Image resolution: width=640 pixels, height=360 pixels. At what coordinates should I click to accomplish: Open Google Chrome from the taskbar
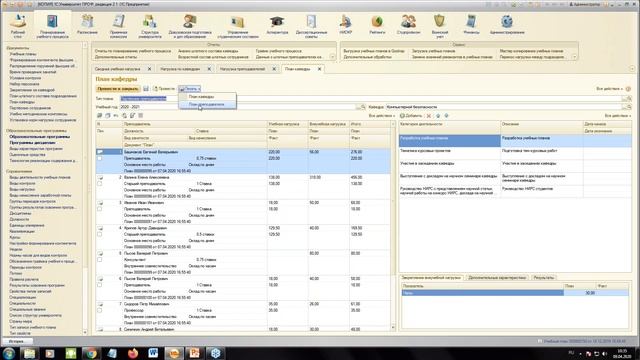[91, 353]
